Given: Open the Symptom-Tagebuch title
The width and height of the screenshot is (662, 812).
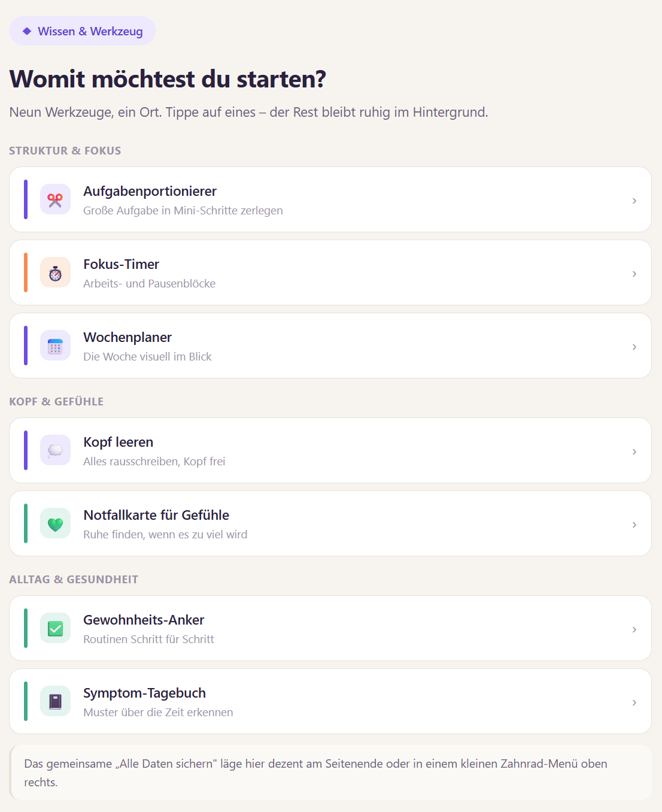Looking at the screenshot, I should point(144,693).
